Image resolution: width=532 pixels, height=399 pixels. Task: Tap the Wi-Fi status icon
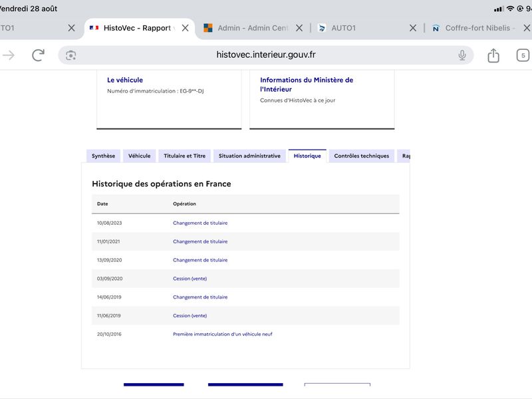tap(510, 9)
